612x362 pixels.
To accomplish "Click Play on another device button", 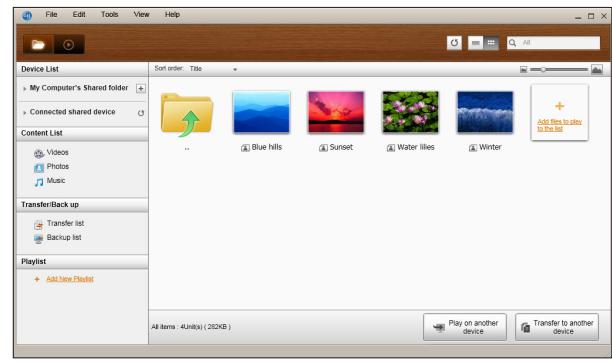I will coord(465,327).
